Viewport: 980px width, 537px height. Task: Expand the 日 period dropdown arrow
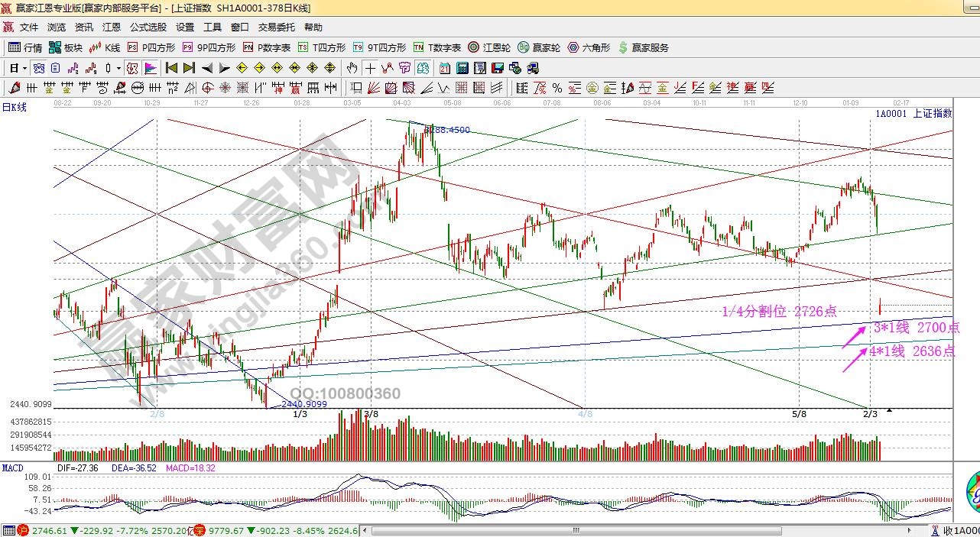pyautogui.click(x=24, y=68)
